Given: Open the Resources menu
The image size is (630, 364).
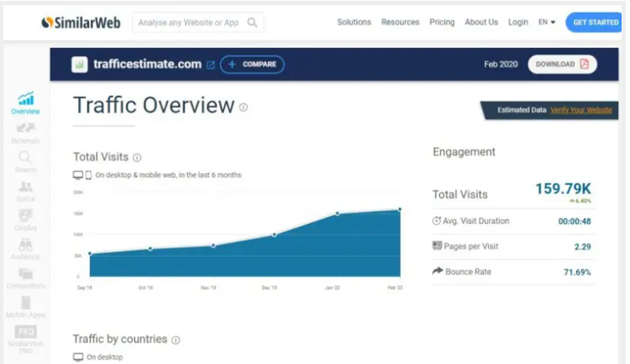Looking at the screenshot, I should coord(400,22).
